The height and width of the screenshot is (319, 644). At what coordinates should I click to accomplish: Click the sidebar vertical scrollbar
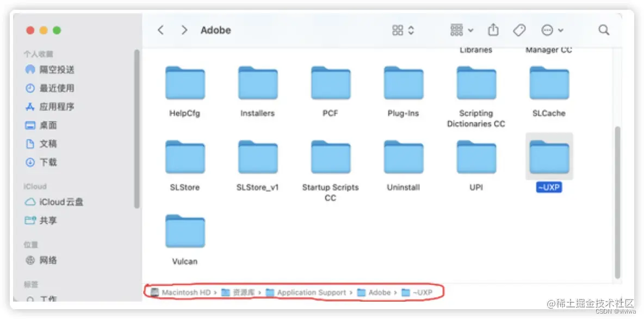(137, 128)
